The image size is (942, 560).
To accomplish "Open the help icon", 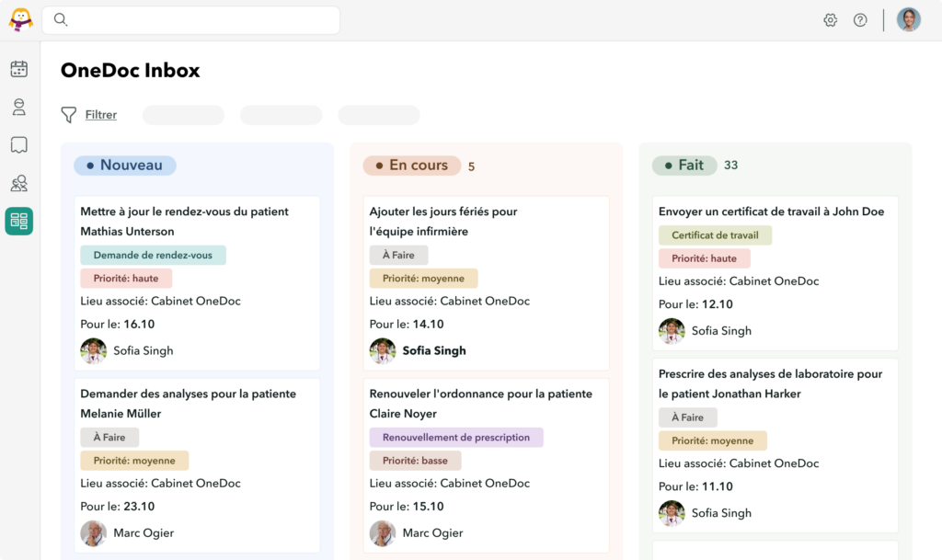I will coord(860,19).
